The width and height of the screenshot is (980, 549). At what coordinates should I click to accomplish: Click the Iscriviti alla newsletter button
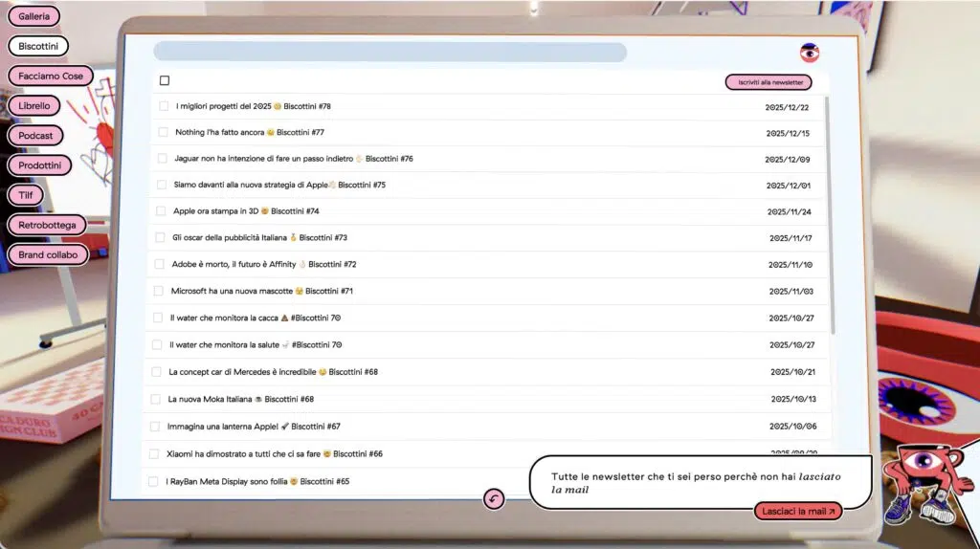tap(768, 82)
